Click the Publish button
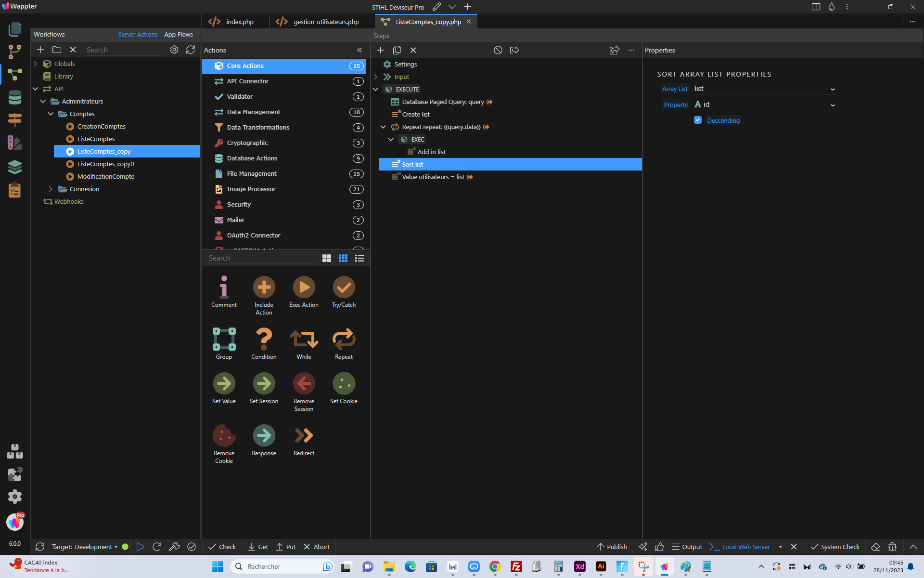The height and width of the screenshot is (578, 924). point(612,547)
